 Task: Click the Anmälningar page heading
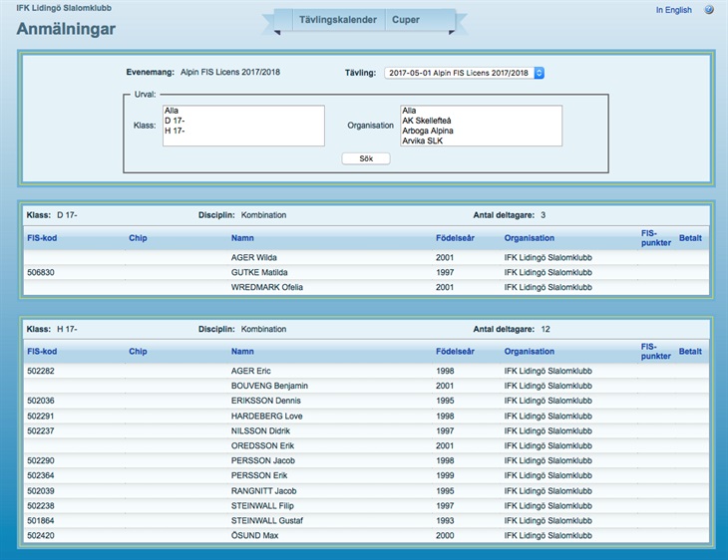point(66,29)
